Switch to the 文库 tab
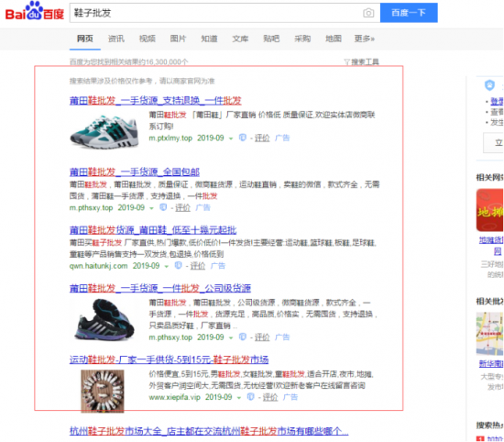 click(x=240, y=39)
